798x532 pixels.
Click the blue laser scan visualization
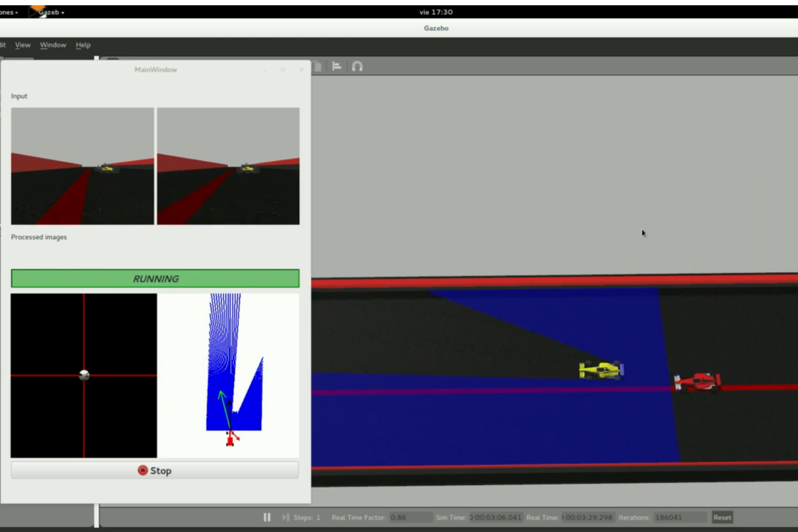[x=233, y=363]
